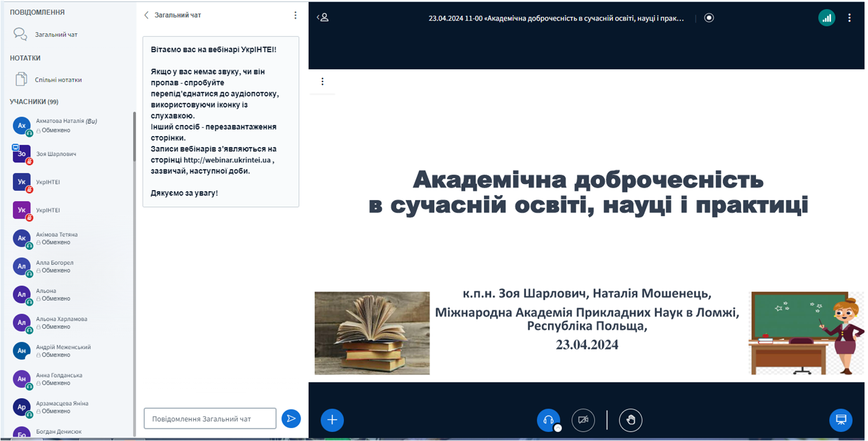Raise hand using the hand icon

tap(631, 420)
